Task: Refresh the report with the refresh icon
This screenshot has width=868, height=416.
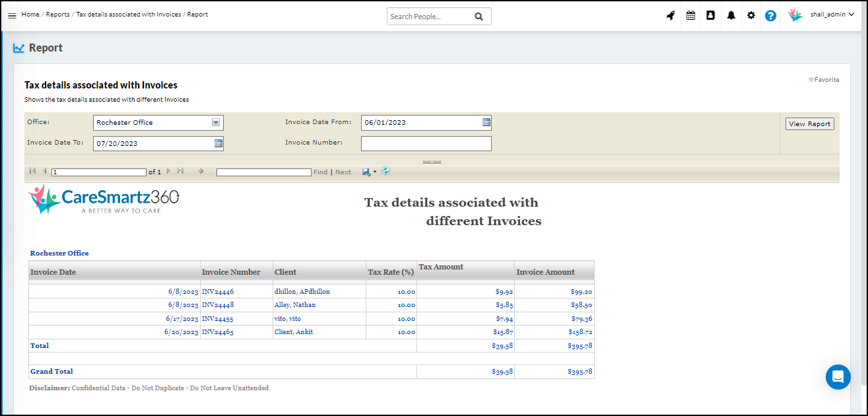Action: click(x=385, y=172)
